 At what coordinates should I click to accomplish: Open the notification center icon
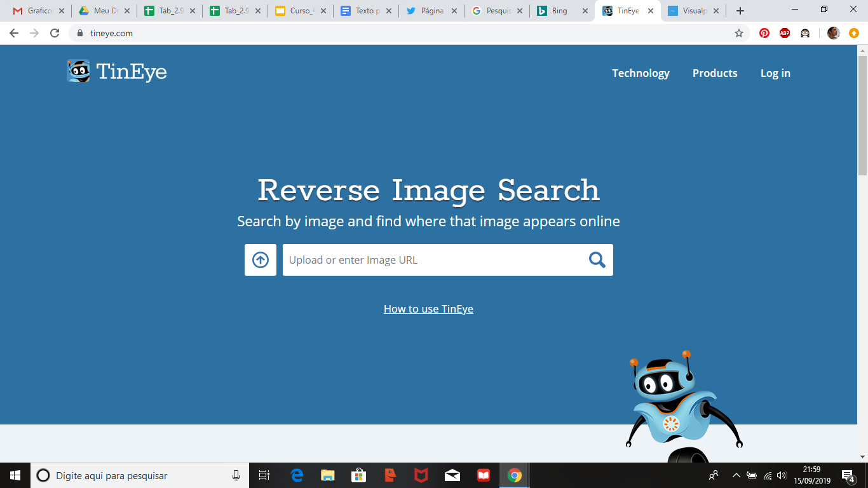coord(848,475)
